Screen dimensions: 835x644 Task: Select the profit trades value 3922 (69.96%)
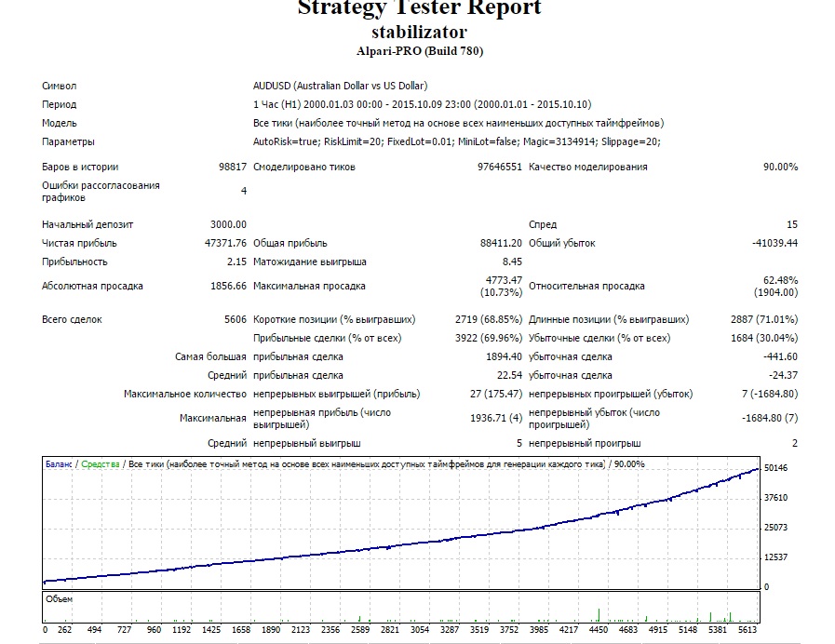point(489,338)
